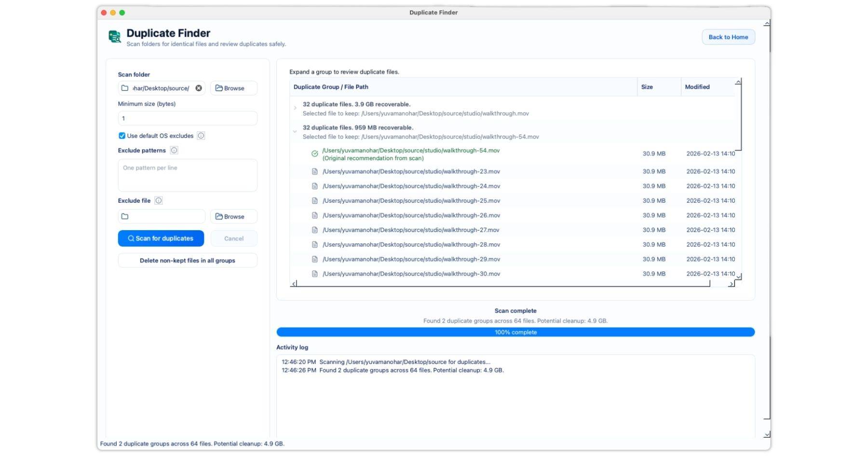Select the walkthrough-28.mov file path
868x456 pixels.
click(x=411, y=245)
